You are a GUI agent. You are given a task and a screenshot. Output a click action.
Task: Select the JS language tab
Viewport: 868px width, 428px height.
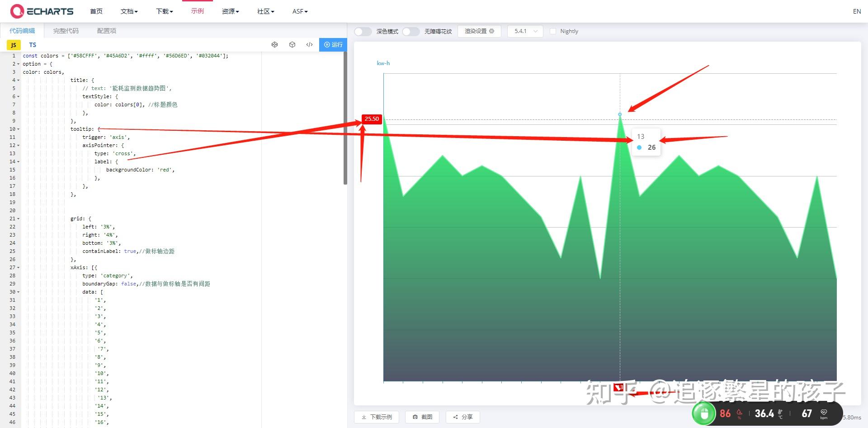click(x=14, y=45)
